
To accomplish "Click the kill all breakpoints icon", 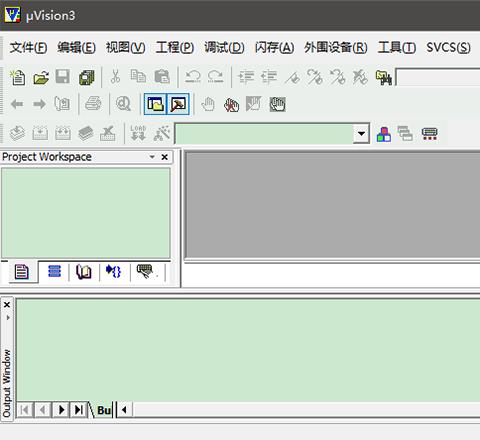I will click(x=232, y=105).
